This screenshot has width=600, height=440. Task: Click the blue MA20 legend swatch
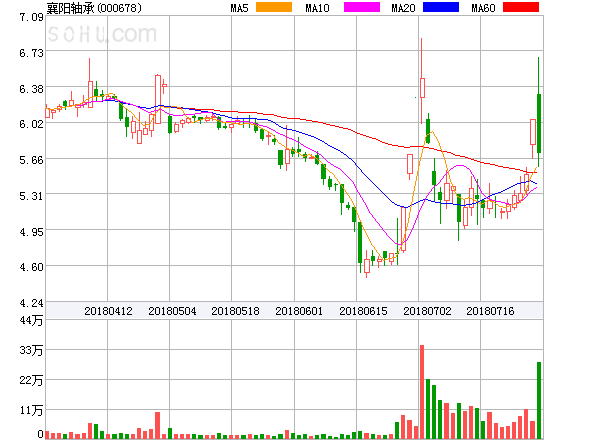[x=441, y=7]
